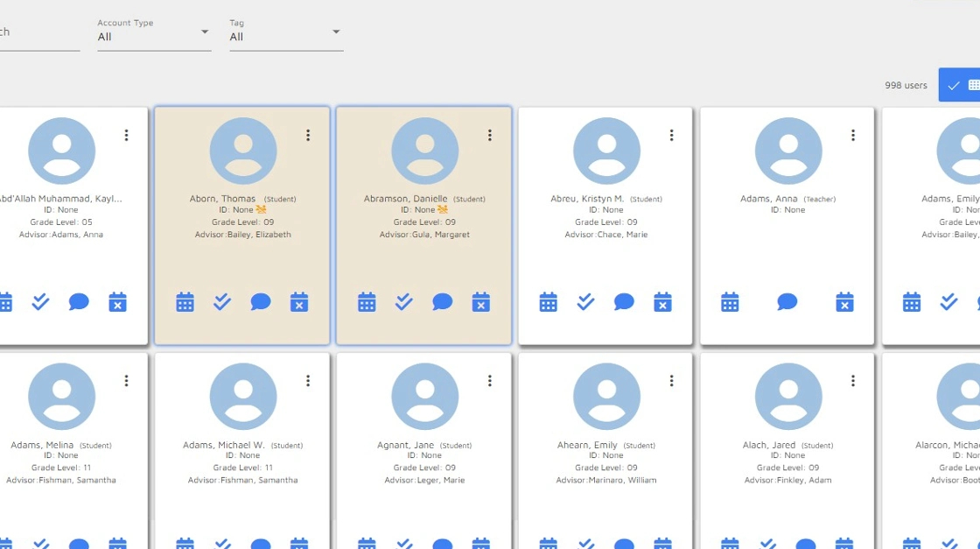Click calendar-cancel icon on Abd'Allah Muhammad card

[117, 302]
